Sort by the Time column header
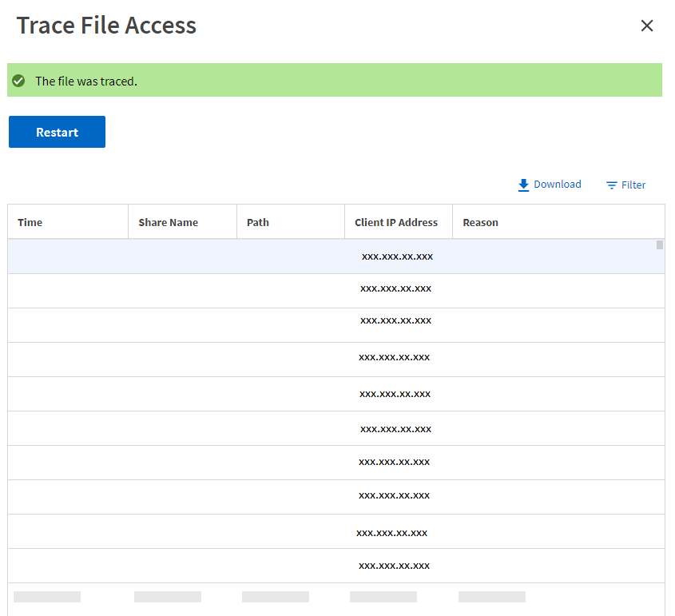Viewport: 675px width, 616px height. pyautogui.click(x=30, y=222)
